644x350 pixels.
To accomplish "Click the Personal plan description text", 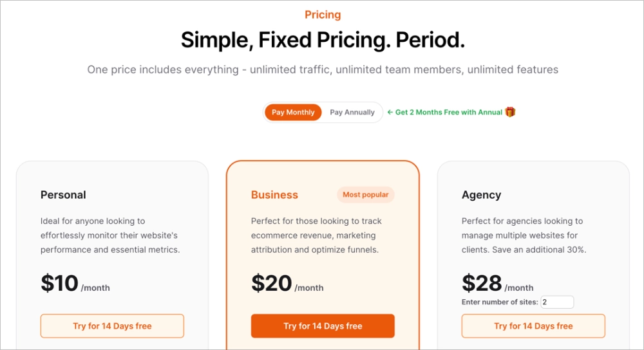I will 110,235.
